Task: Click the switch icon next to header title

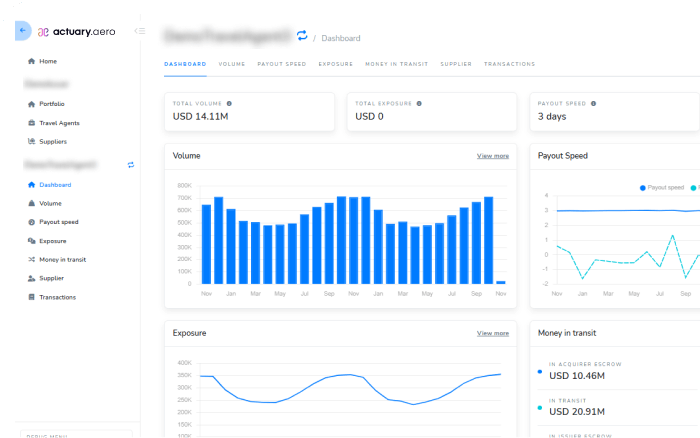Action: point(302,35)
